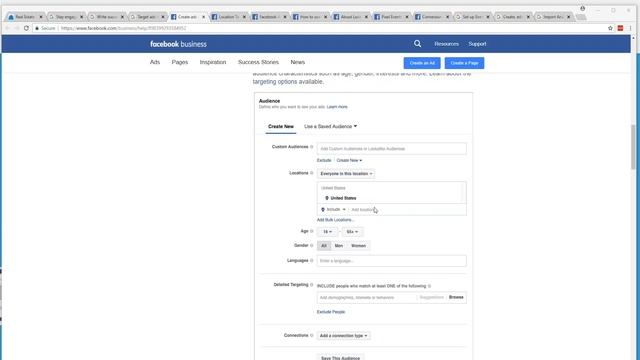Open the Create New dropdown under Custom Audiences
This screenshot has width=640, height=360.
click(x=349, y=160)
